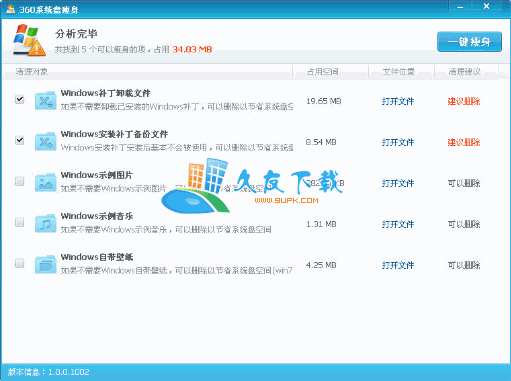Click the Windows补丁卸载文件 title text
Image resolution: width=511 pixels, height=381 pixels.
[x=106, y=93]
